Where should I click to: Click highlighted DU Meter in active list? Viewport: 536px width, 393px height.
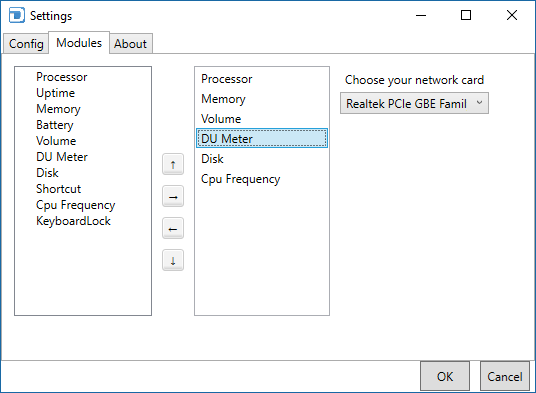click(x=262, y=138)
